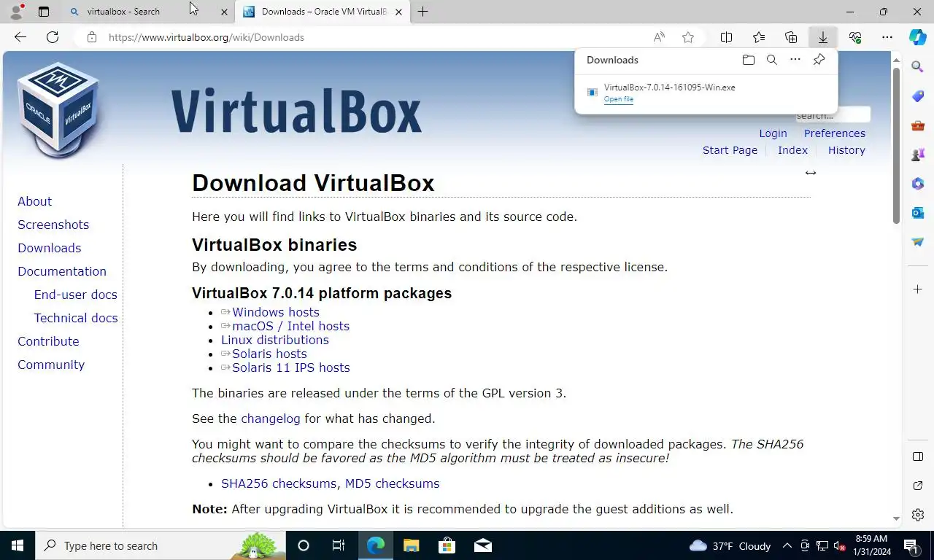Open File Explorer from taskbar
The image size is (934, 560).
pyautogui.click(x=411, y=545)
